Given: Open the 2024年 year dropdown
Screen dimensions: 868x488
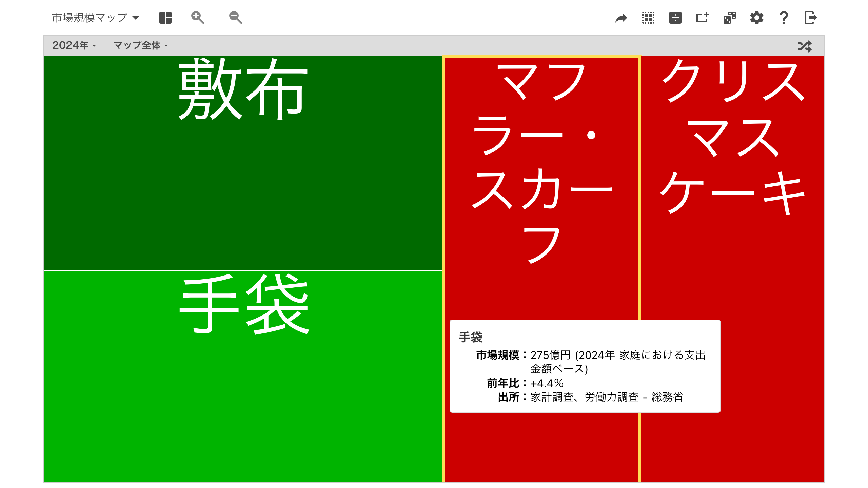Looking at the screenshot, I should click(x=74, y=45).
